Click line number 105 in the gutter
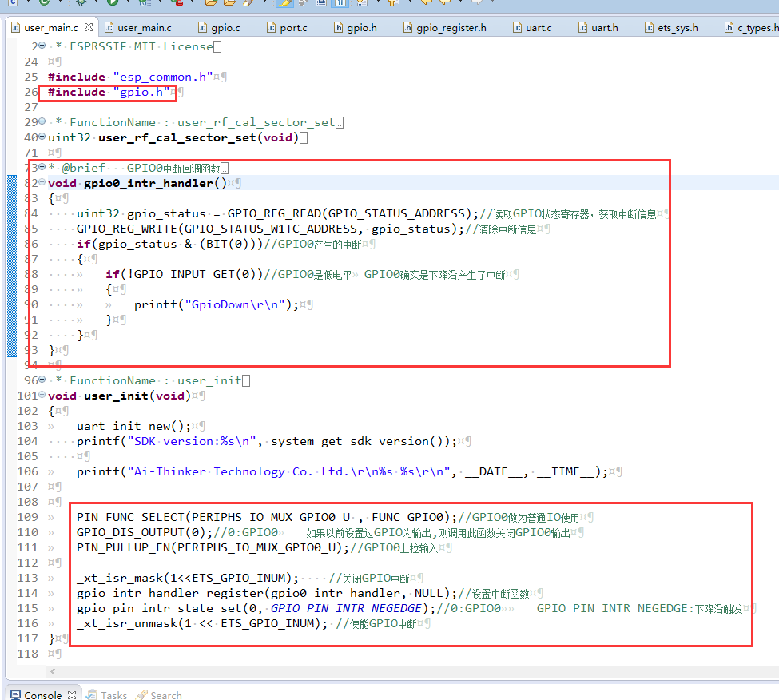 pyautogui.click(x=27, y=456)
